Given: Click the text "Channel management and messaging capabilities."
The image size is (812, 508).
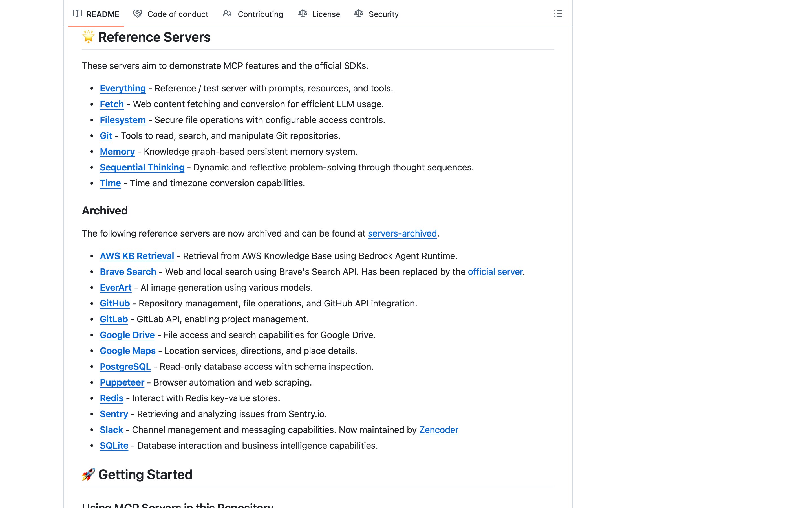Looking at the screenshot, I should pos(234,430).
